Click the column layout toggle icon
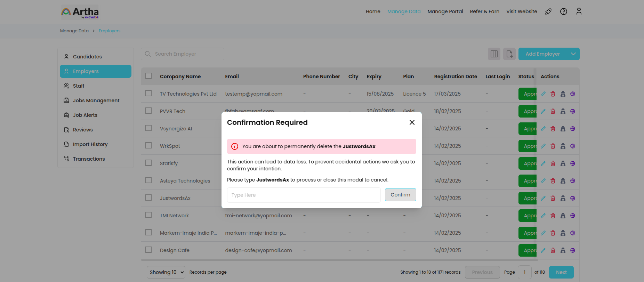The width and height of the screenshot is (644, 282). coord(494,54)
